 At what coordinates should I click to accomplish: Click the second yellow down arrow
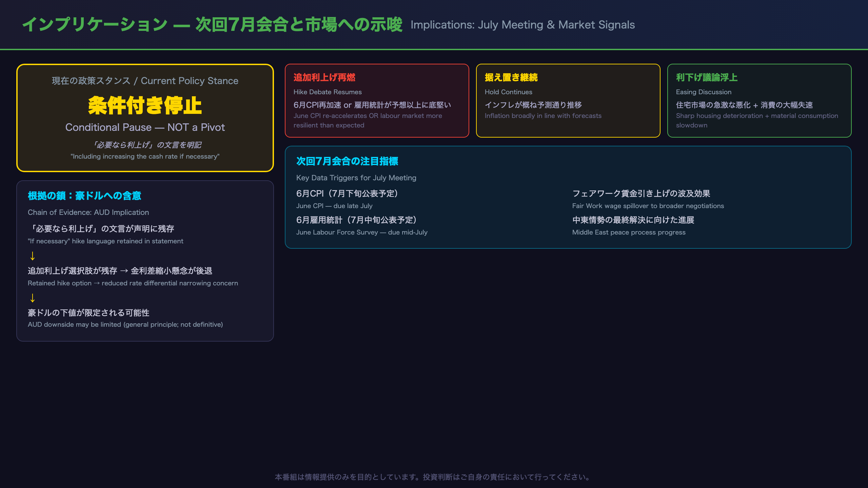tap(33, 298)
